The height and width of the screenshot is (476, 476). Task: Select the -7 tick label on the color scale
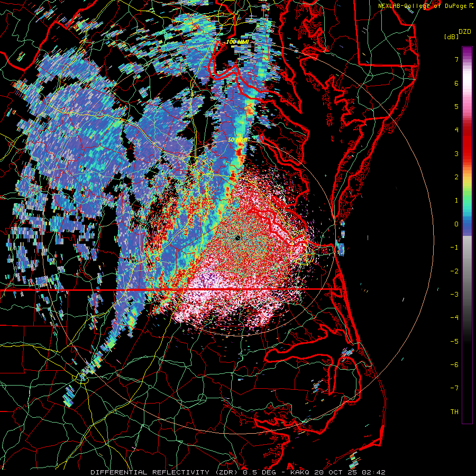tap(454, 388)
